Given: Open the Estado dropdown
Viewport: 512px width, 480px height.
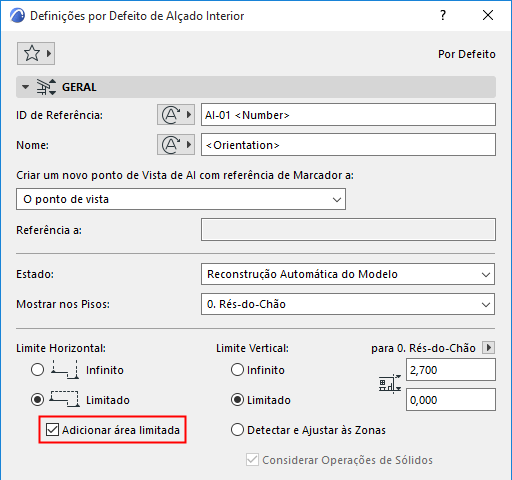Looking at the screenshot, I should pyautogui.click(x=348, y=274).
